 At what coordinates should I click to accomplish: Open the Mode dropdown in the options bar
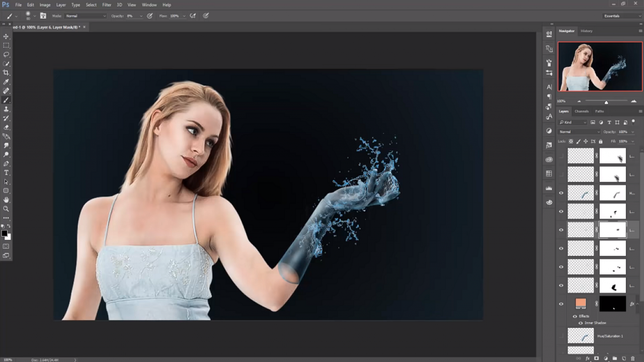click(86, 16)
